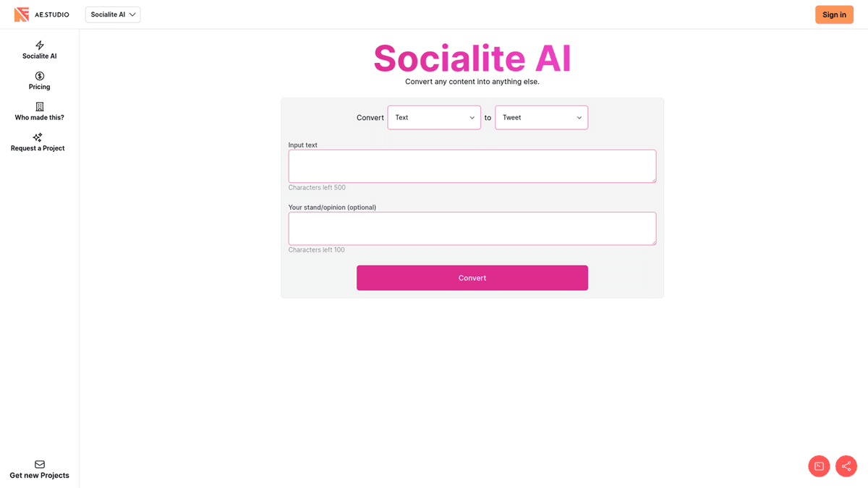Click the Who made this building icon
The image size is (868, 488).
pos(40,106)
